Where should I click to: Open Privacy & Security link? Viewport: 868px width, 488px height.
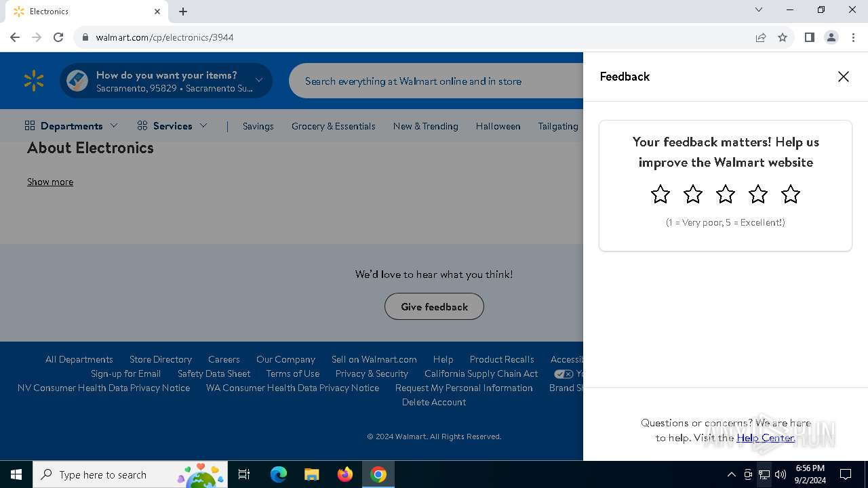tap(372, 373)
